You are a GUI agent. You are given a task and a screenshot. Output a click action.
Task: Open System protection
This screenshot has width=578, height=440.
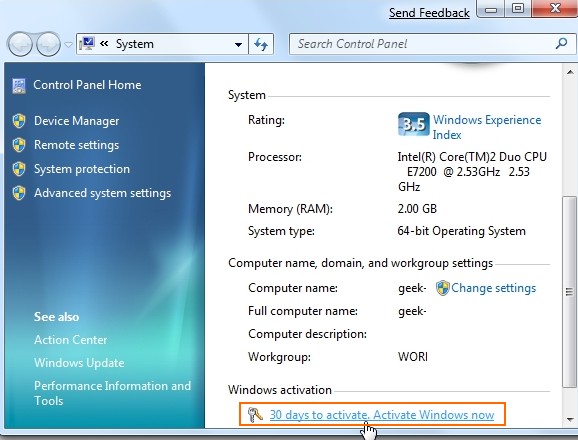82,169
